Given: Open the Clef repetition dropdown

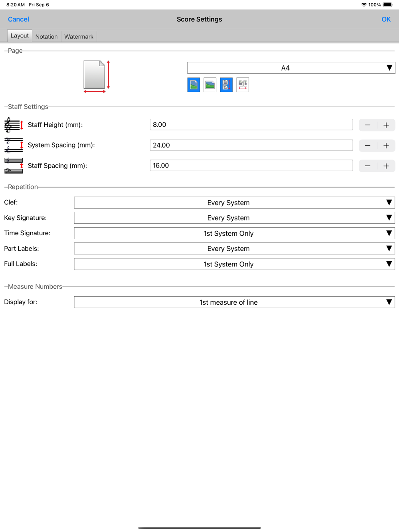Looking at the screenshot, I should pyautogui.click(x=235, y=203).
